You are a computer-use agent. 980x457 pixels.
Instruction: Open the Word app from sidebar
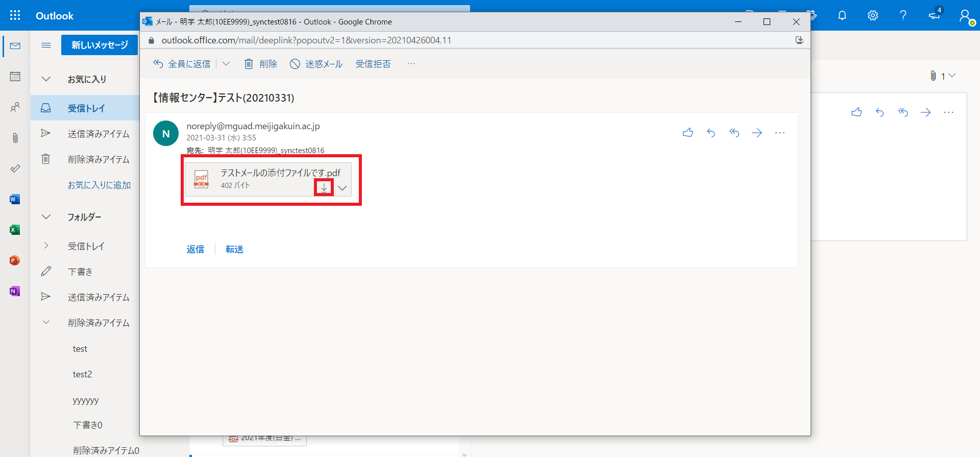point(15,199)
